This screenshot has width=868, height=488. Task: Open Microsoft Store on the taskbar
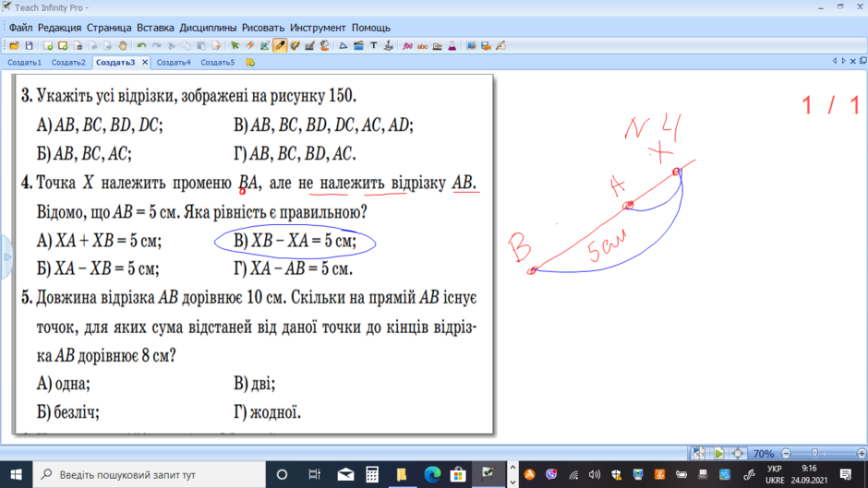coord(458,475)
